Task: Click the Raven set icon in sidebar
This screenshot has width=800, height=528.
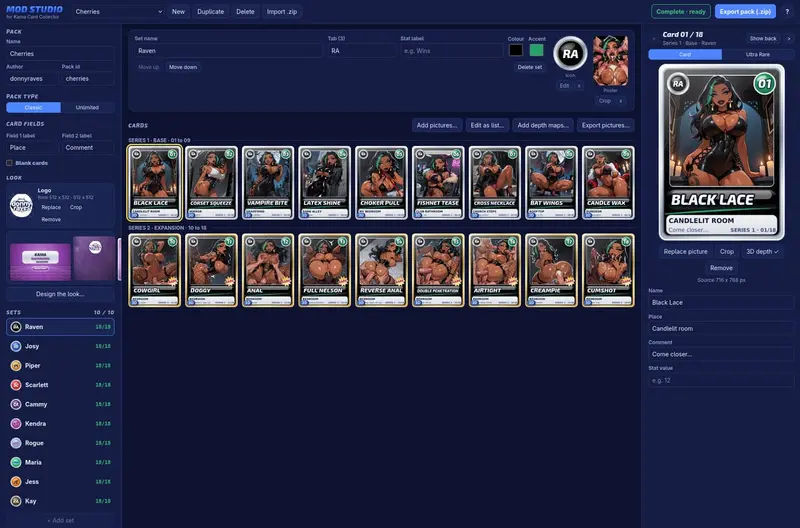Action: [x=16, y=327]
